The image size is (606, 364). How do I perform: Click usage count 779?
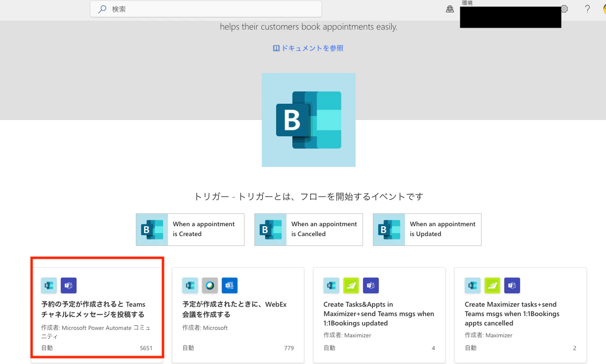coord(289,348)
